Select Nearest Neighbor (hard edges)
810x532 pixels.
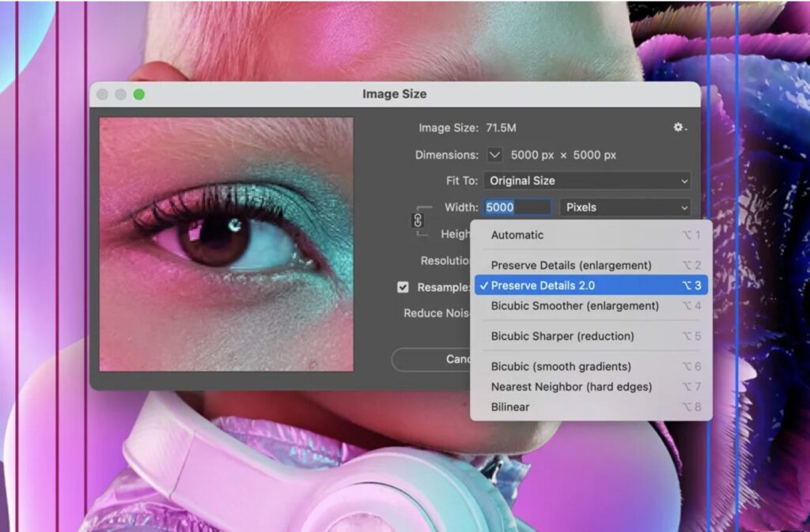tap(571, 387)
